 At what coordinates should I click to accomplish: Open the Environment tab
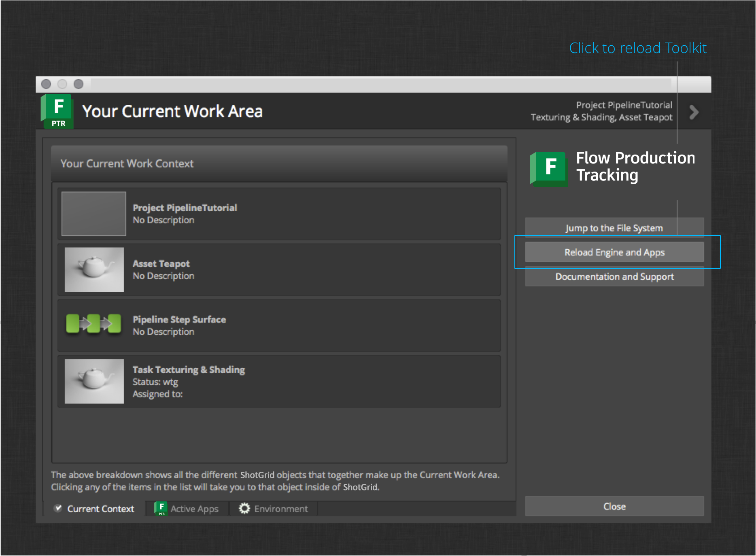273,509
